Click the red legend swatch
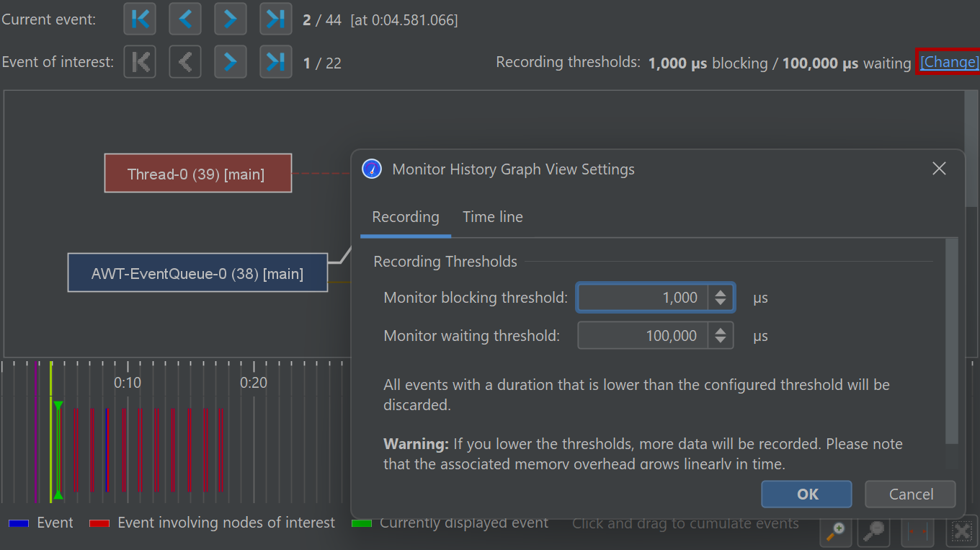980x550 pixels. pyautogui.click(x=99, y=523)
